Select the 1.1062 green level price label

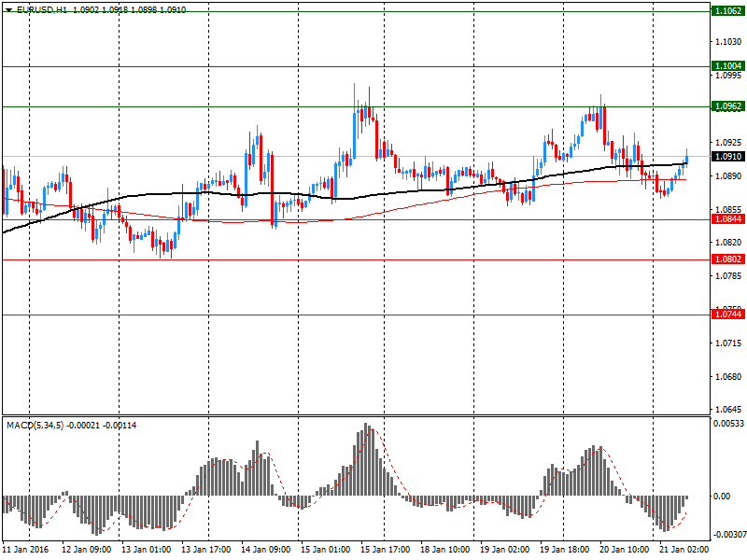pyautogui.click(x=728, y=11)
